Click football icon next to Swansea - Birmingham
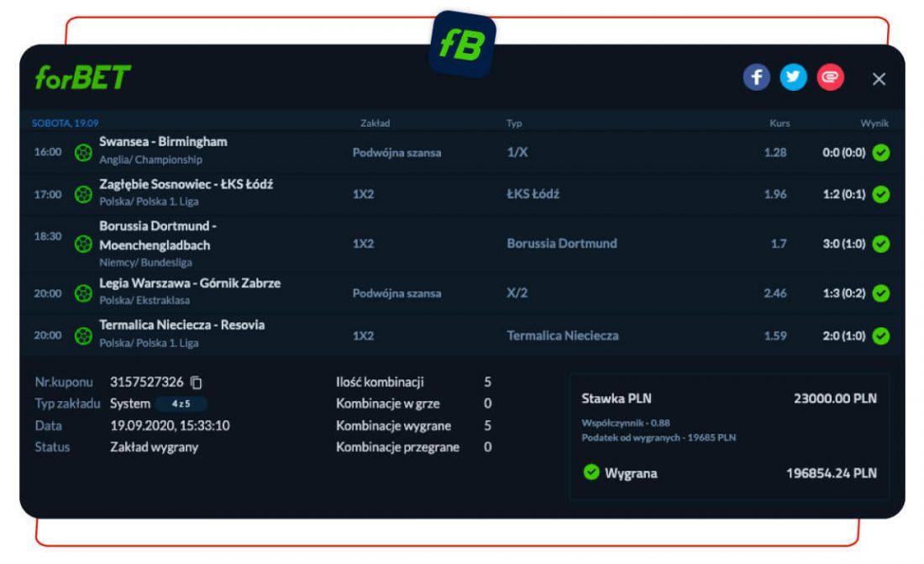 (83, 153)
